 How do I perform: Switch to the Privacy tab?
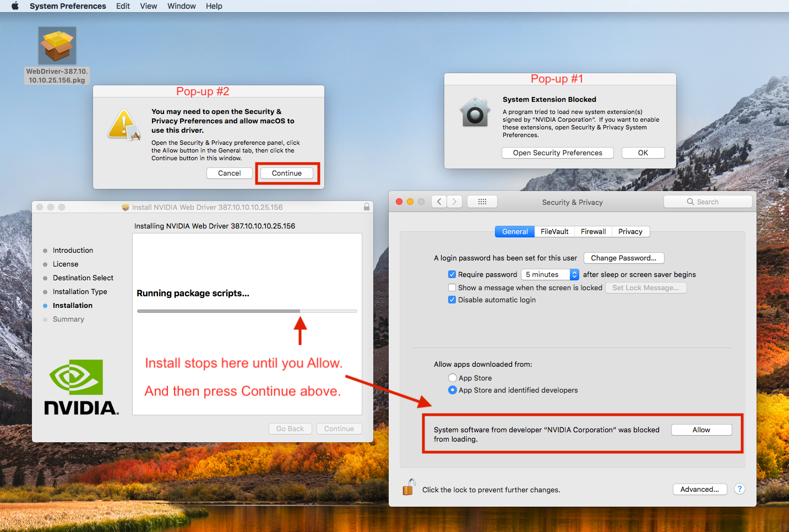[630, 232]
